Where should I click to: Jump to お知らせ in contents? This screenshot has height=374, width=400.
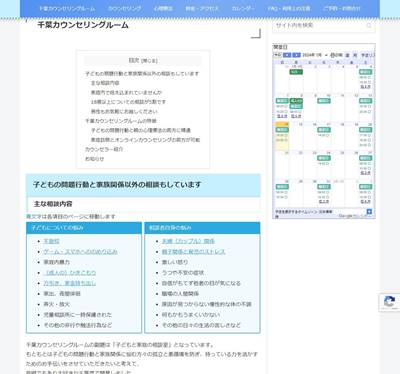(x=94, y=159)
